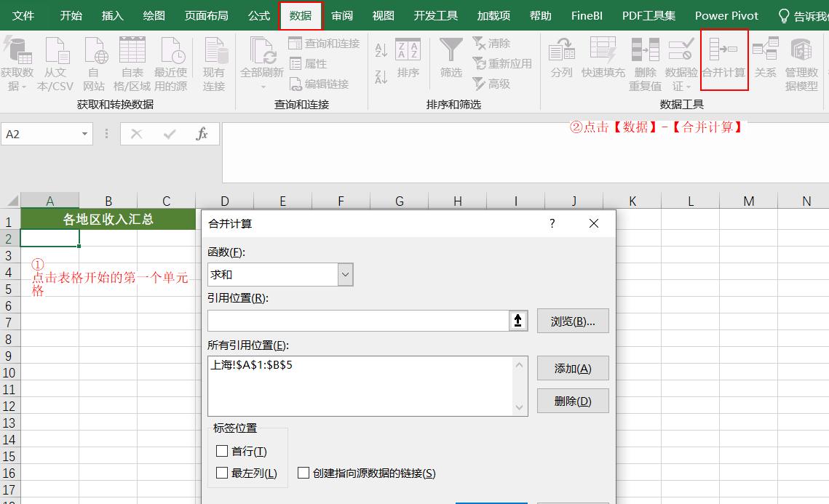Select 上海!$A$1:$B$5 in the reference list
829x504 pixels.
point(252,364)
